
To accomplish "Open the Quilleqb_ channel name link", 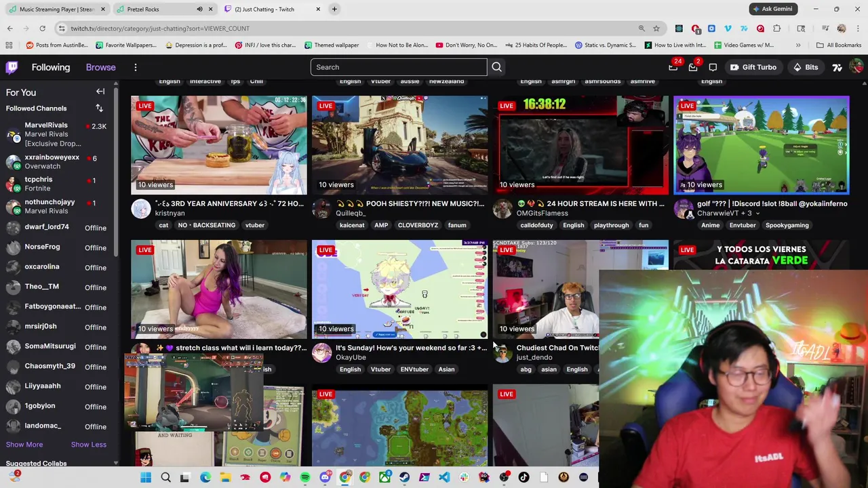I will coord(351,213).
